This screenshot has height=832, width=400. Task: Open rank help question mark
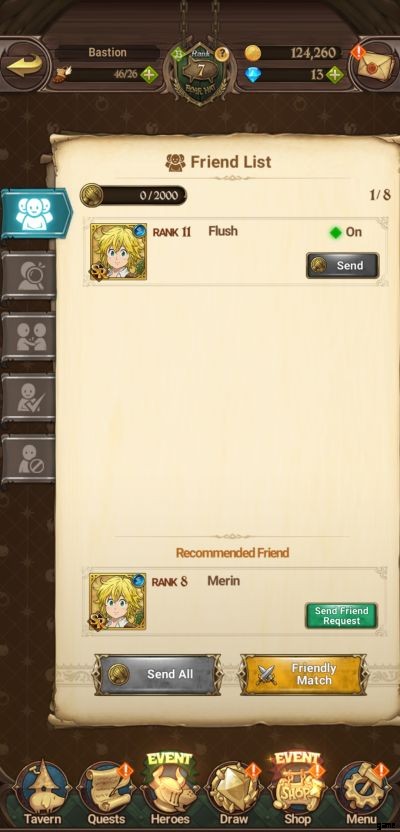coord(221,53)
